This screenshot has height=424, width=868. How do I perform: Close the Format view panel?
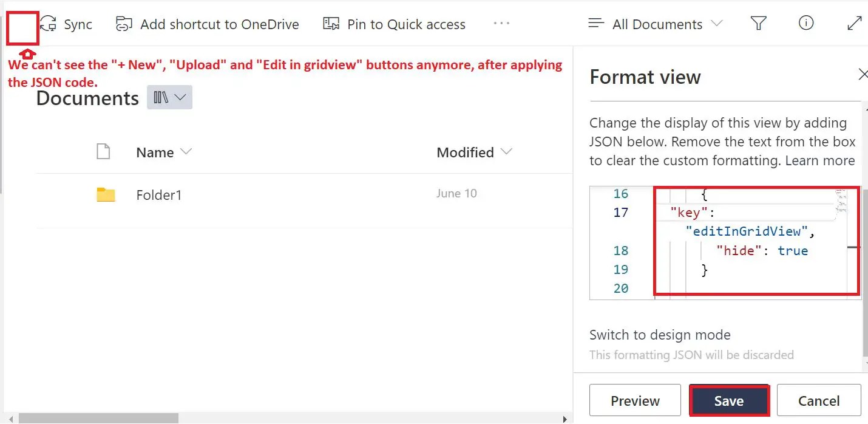(863, 74)
